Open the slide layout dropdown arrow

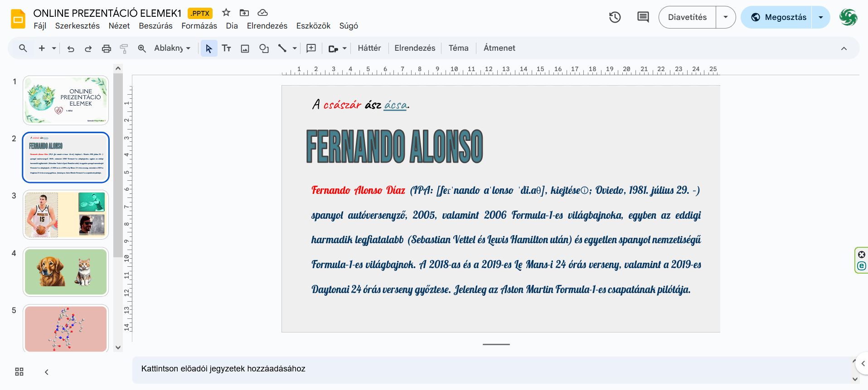pos(344,48)
